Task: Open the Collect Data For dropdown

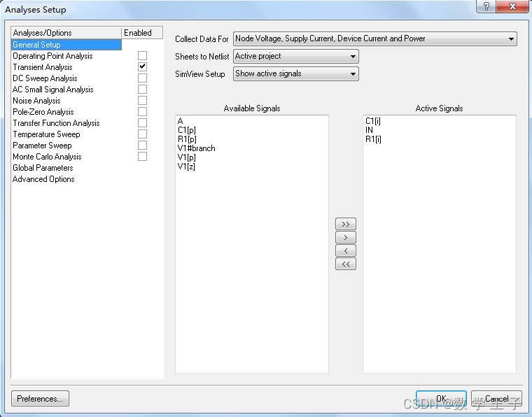Action: 374,38
